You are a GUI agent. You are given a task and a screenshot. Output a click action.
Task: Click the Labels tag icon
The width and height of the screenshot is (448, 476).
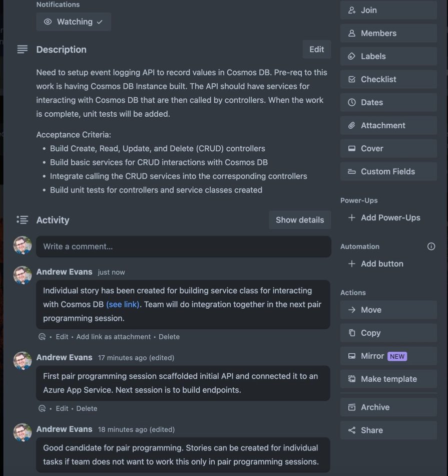click(x=352, y=57)
